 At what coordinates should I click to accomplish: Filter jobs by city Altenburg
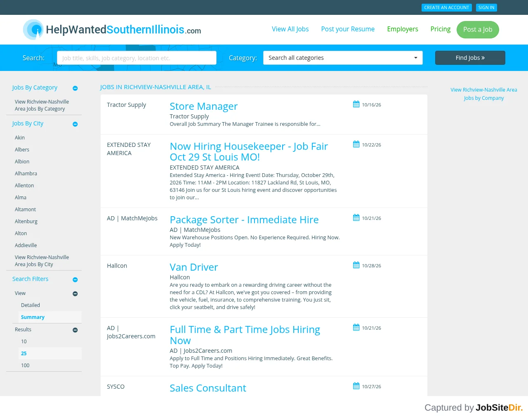click(x=26, y=222)
